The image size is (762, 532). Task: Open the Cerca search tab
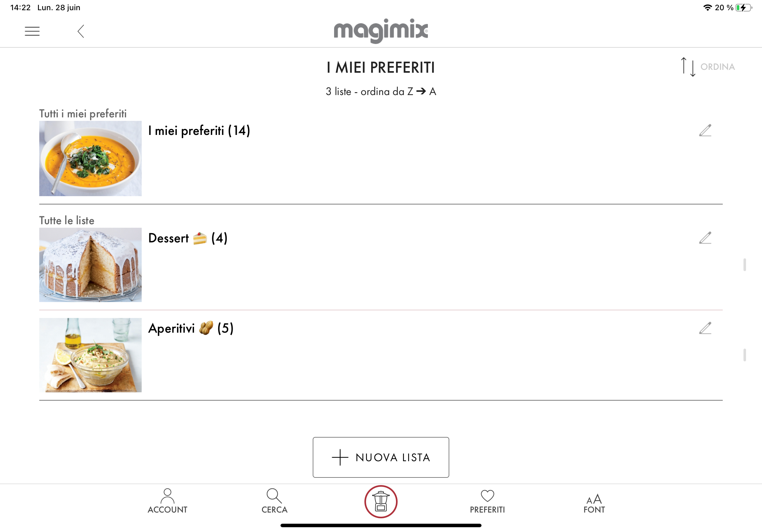274,501
